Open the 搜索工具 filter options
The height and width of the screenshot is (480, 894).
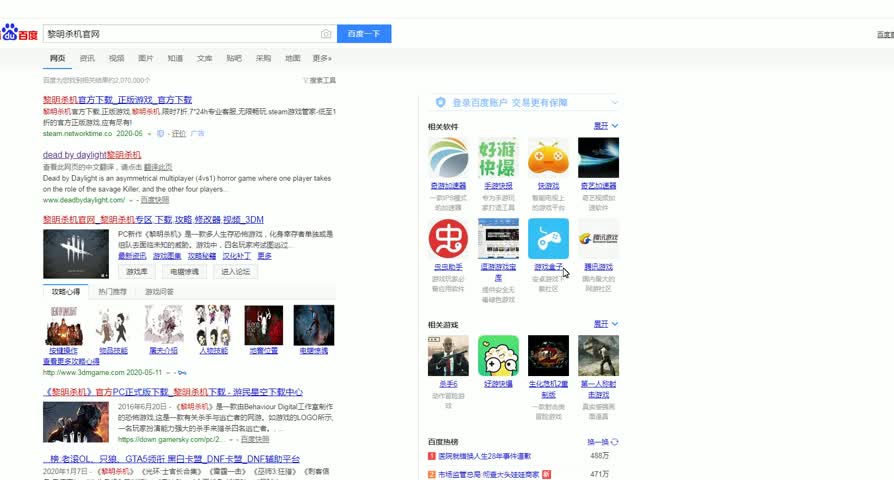(x=320, y=80)
